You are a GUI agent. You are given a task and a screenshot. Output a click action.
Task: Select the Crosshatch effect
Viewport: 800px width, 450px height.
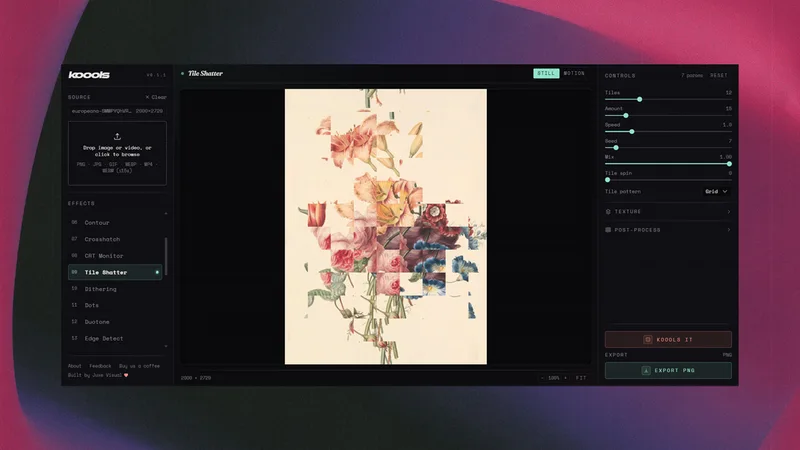tap(115, 239)
